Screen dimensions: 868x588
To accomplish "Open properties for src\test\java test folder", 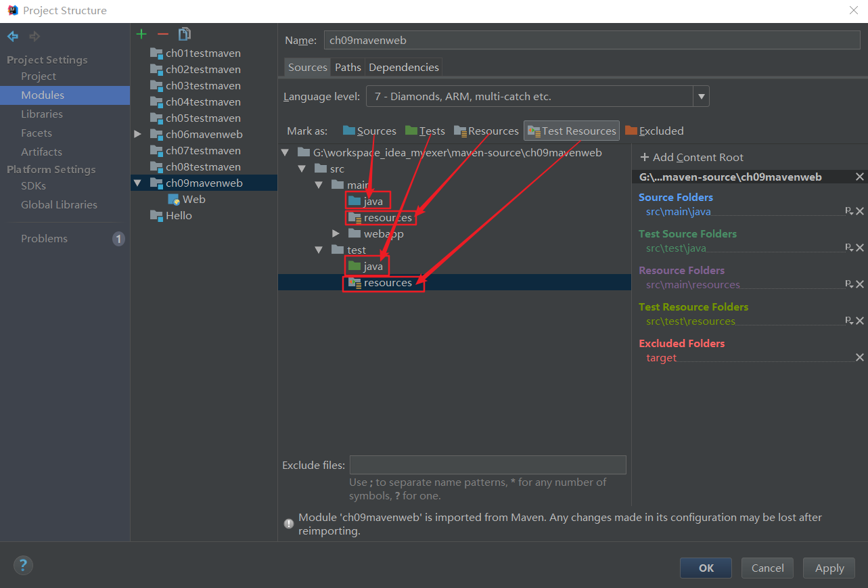I will 849,248.
